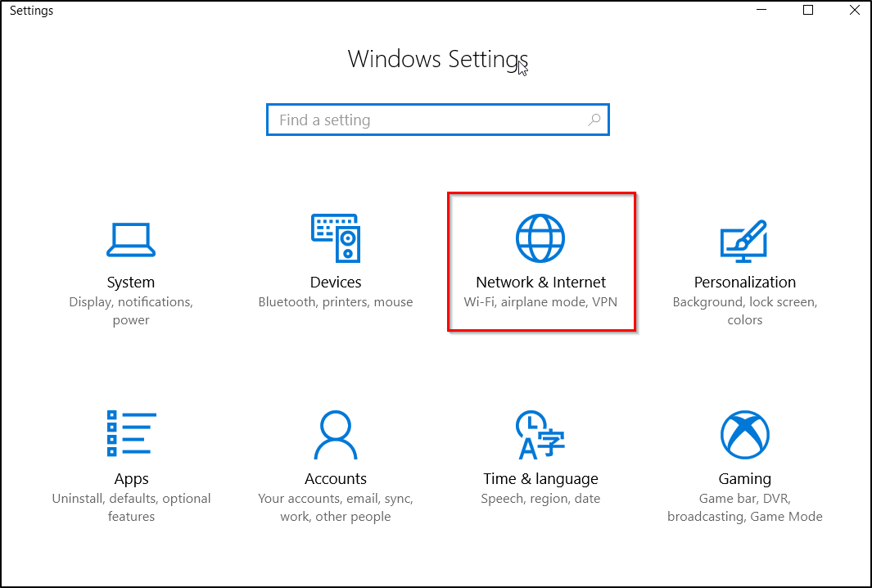This screenshot has height=588, width=872.
Task: Click the Apps category label
Action: point(131,479)
